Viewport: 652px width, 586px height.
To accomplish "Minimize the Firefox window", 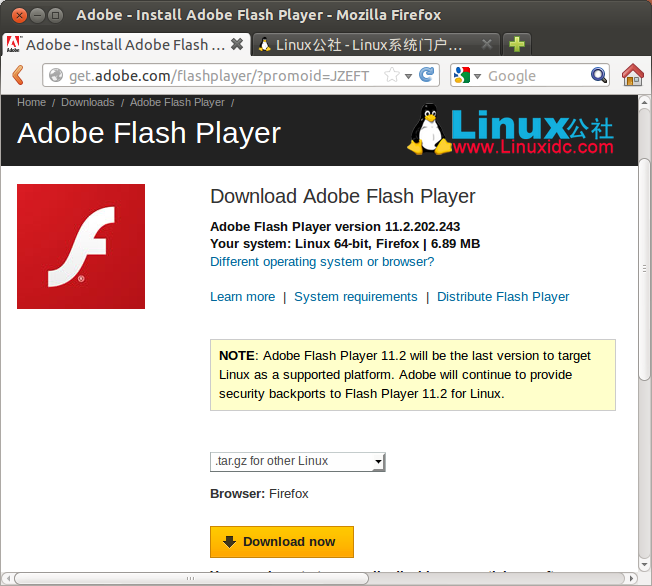I will (x=37, y=15).
